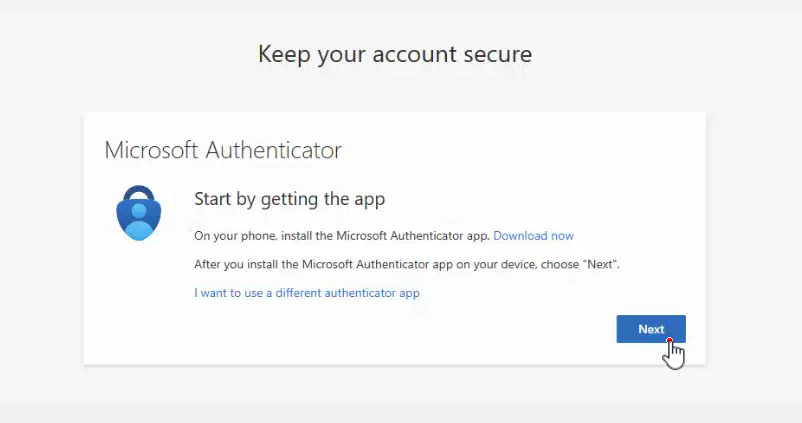802x423 pixels.
Task: Click the word 'Keep' at the page heading start
Action: tap(284, 55)
